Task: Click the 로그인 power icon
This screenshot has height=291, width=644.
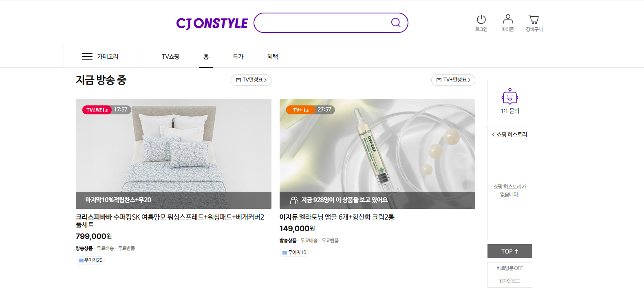Action: pyautogui.click(x=481, y=19)
